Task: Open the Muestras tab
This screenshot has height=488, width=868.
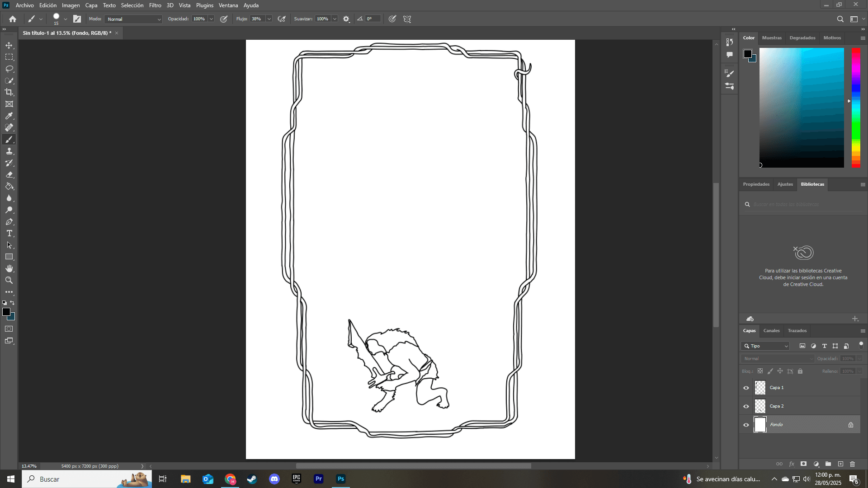Action: pyautogui.click(x=771, y=38)
